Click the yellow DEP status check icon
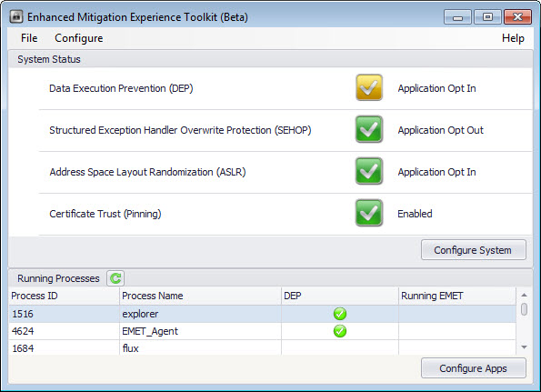Viewport: 541px width, 392px height. (369, 87)
